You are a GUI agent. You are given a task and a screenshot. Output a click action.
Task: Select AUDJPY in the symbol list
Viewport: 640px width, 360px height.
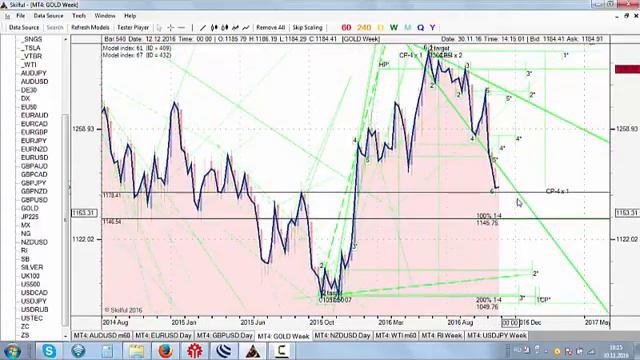(33, 73)
